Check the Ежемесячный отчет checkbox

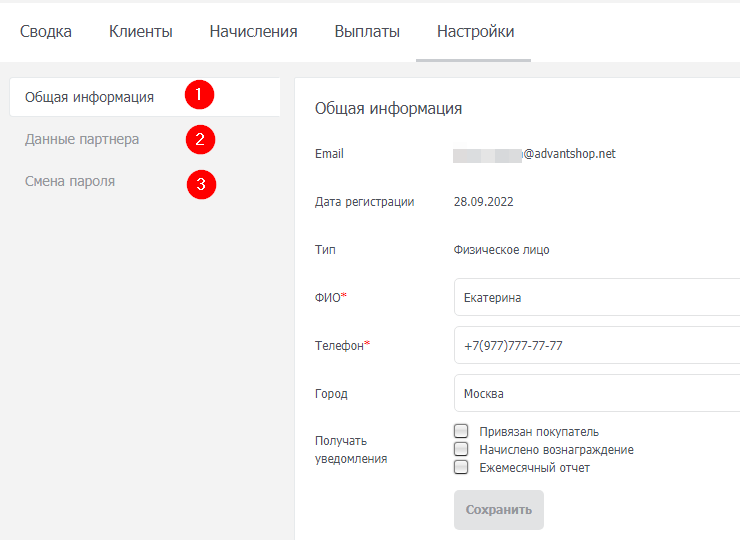pyautogui.click(x=461, y=467)
